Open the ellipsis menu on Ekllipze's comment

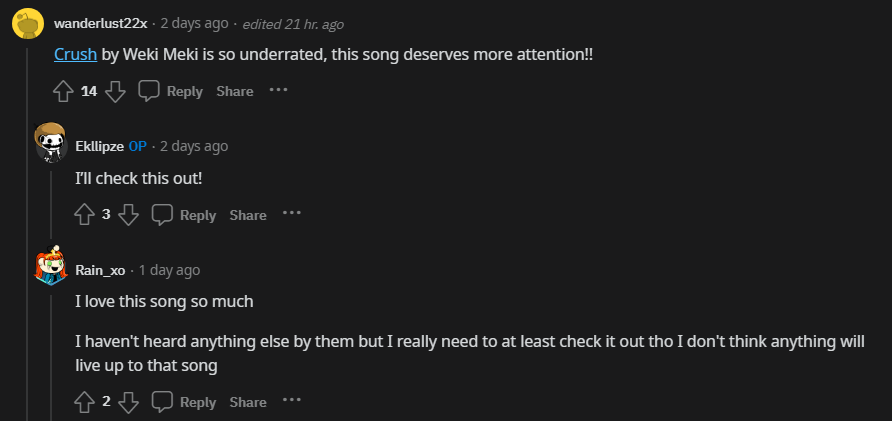(x=291, y=213)
